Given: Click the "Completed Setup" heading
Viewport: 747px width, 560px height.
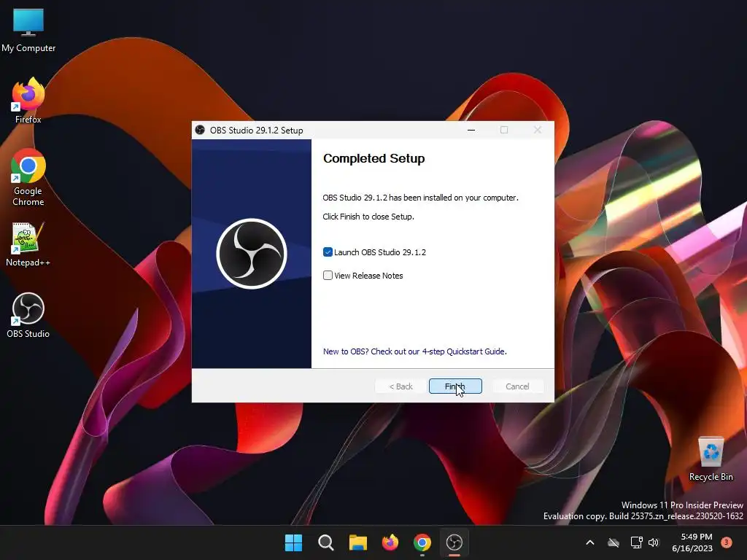Looking at the screenshot, I should pyautogui.click(x=374, y=158).
